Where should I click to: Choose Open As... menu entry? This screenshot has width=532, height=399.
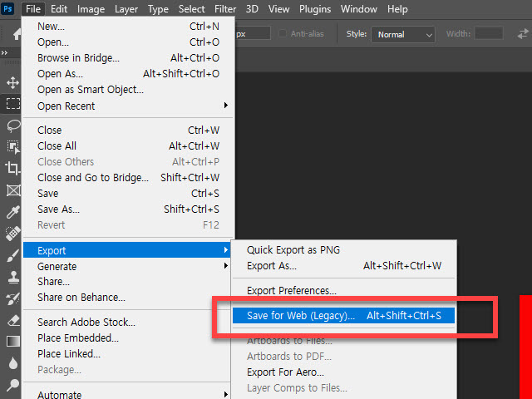click(x=128, y=74)
